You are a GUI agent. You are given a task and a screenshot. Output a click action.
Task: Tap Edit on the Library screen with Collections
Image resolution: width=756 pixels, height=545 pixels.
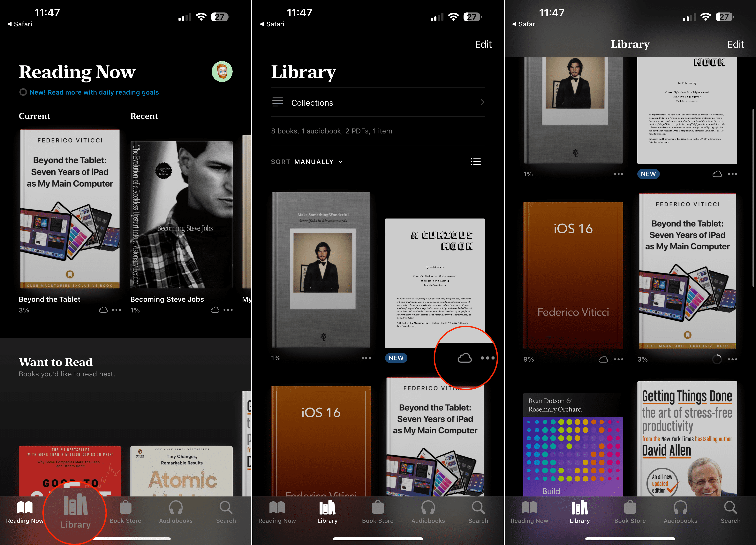coord(483,44)
